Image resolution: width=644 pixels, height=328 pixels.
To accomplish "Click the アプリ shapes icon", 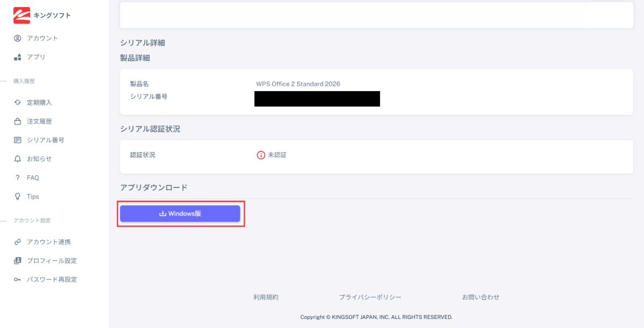I will [18, 57].
